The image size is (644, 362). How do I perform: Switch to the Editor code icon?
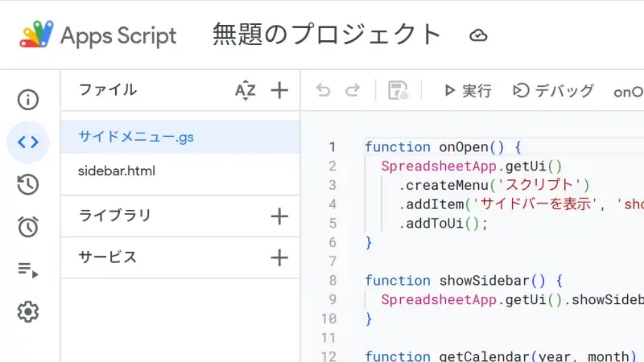[x=28, y=142]
